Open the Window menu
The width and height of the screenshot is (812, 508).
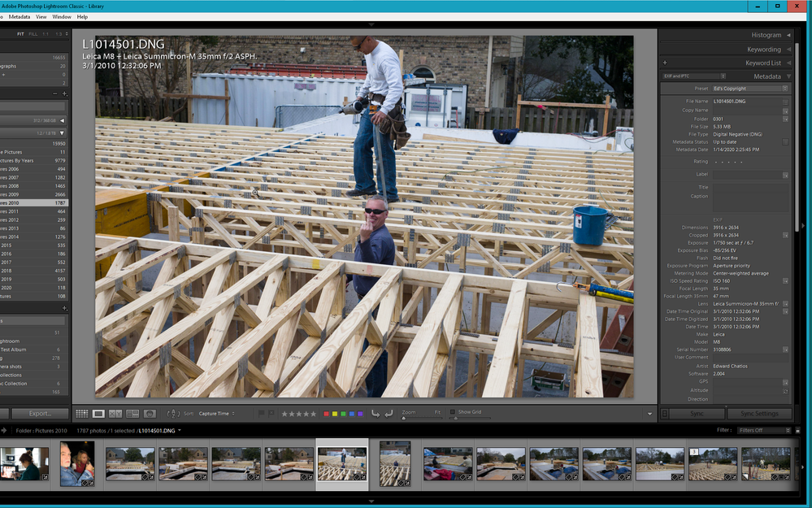(63, 15)
